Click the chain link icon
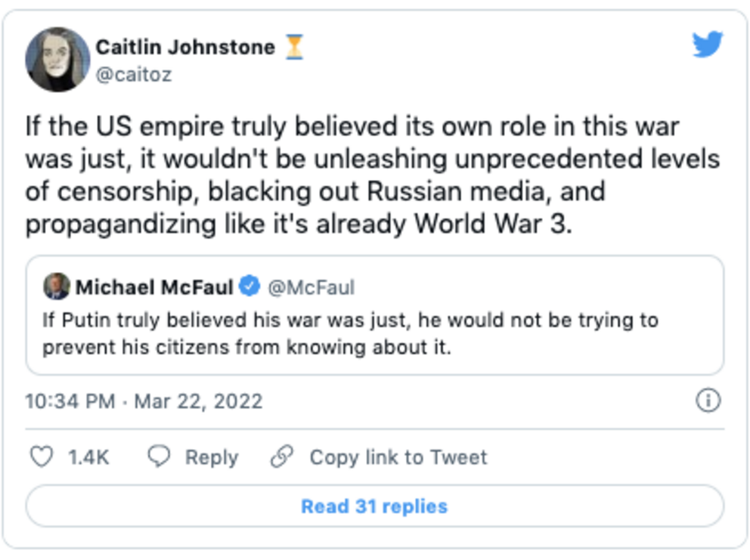 [281, 456]
